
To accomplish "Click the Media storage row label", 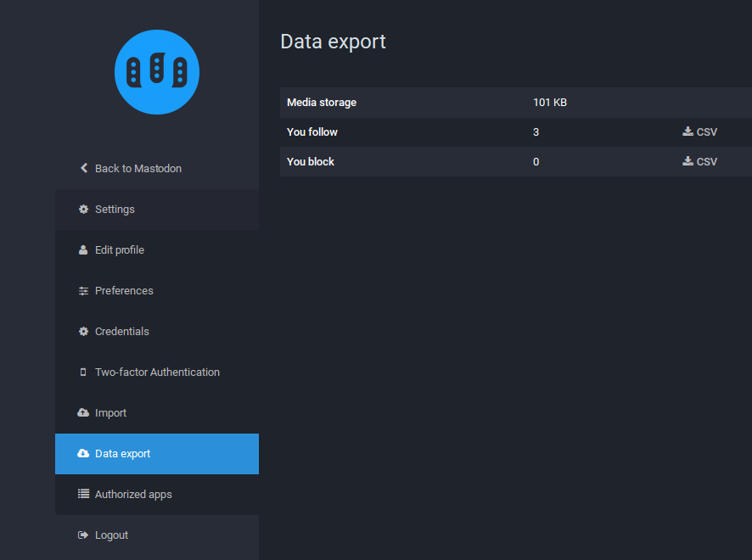I will [x=322, y=103].
